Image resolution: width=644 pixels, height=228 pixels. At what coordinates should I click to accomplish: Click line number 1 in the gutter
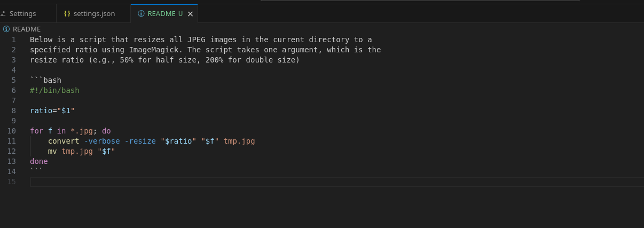pyautogui.click(x=14, y=40)
